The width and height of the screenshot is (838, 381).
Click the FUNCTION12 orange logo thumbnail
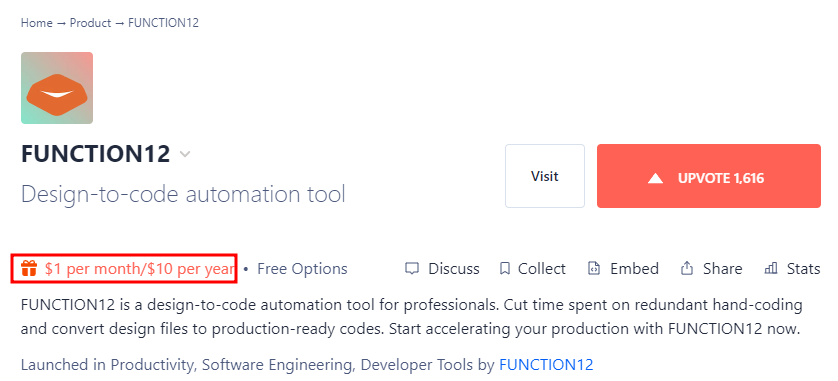pyautogui.click(x=57, y=88)
